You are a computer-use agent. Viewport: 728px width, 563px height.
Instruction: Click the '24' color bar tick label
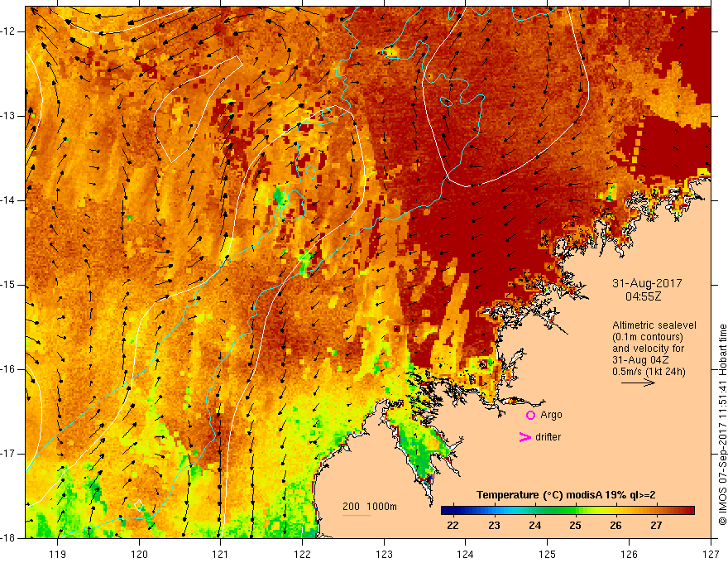pyautogui.click(x=534, y=526)
